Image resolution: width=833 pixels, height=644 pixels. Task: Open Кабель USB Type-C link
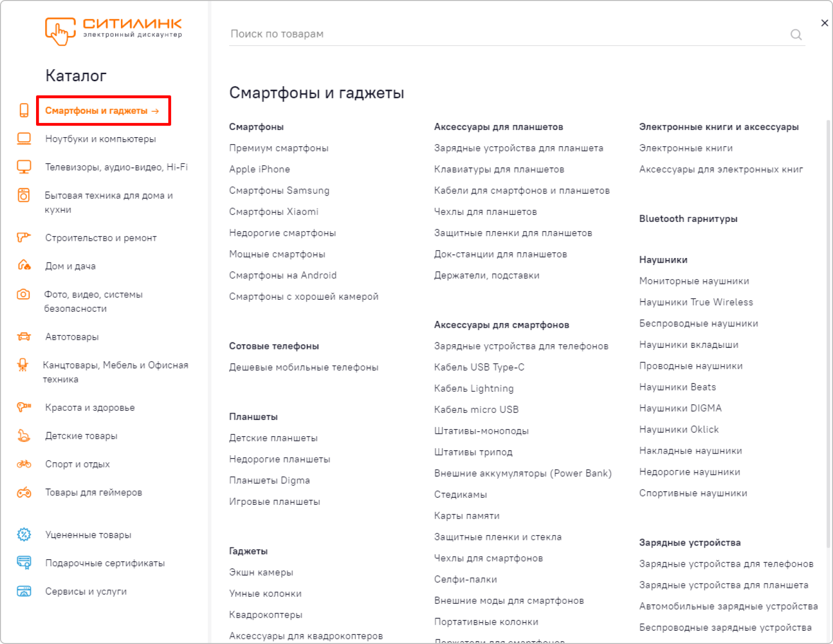pyautogui.click(x=479, y=367)
